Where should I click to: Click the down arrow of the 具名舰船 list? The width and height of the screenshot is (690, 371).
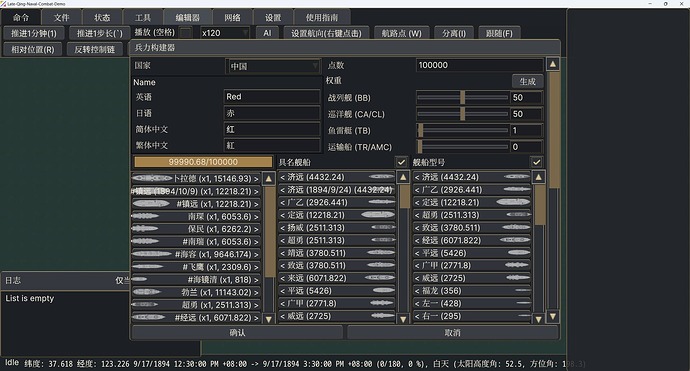point(403,319)
